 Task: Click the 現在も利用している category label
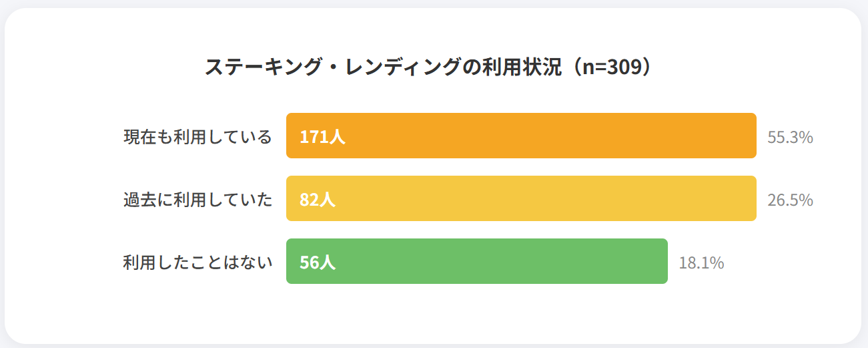pyautogui.click(x=198, y=137)
